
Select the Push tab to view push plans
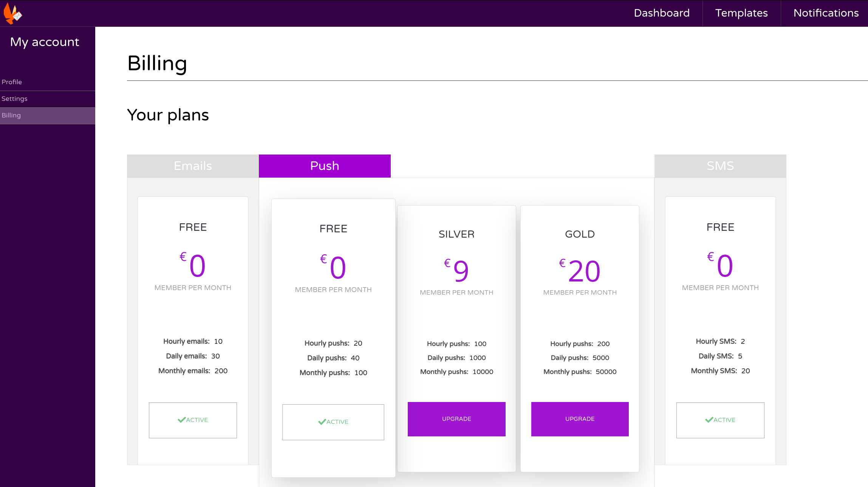[x=324, y=166]
